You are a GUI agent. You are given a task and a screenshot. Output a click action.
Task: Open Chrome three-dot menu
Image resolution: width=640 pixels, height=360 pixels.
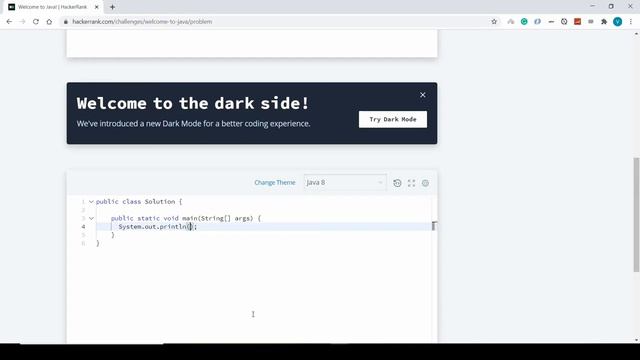(631, 22)
